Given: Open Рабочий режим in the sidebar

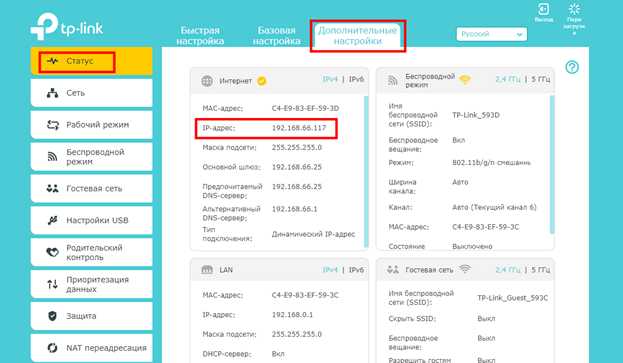Looking at the screenshot, I should [x=91, y=125].
